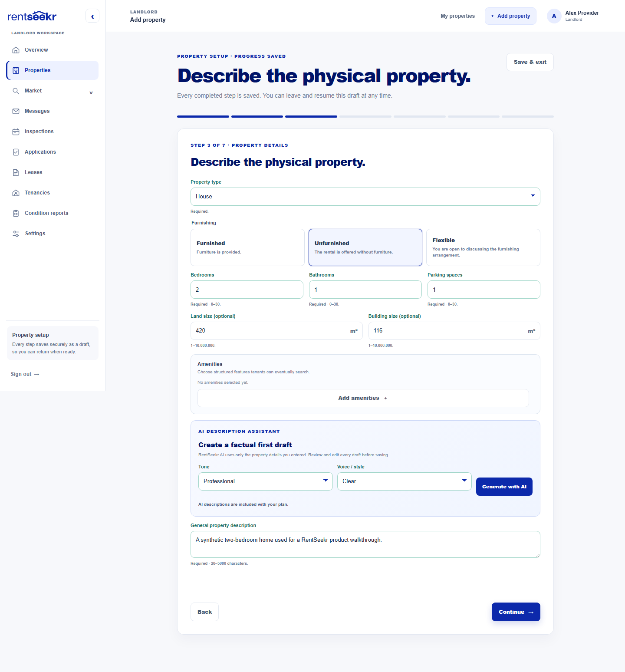The width and height of the screenshot is (625, 672).
Task: Open the Voice / style dropdown set to Clear
Action: 405,481
